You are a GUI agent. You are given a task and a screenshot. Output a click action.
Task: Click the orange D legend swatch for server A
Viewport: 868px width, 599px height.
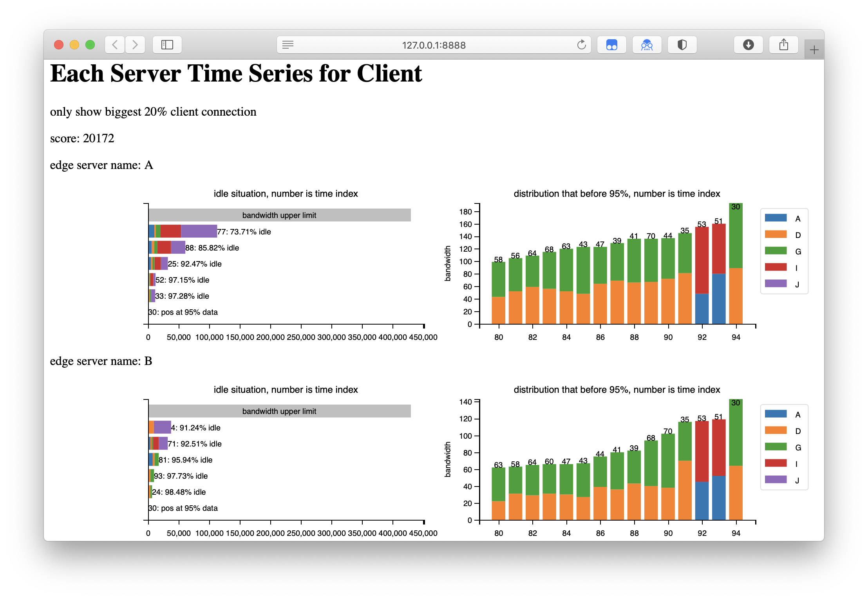[776, 234]
